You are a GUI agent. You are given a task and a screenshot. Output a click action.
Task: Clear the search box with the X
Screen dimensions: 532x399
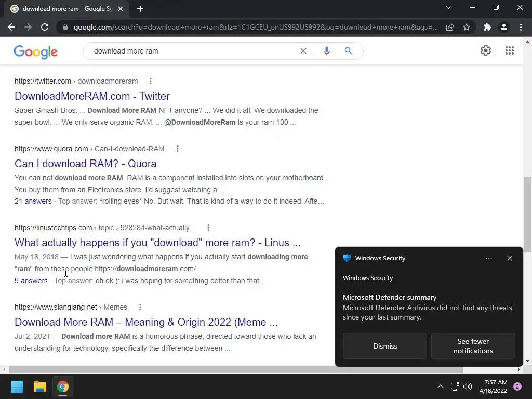(x=303, y=51)
